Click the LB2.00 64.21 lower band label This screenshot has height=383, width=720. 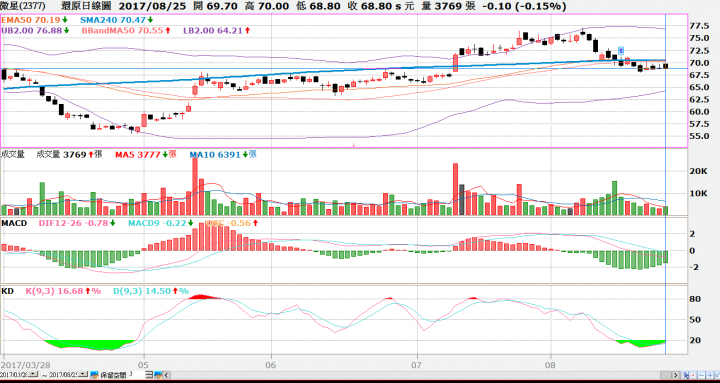[x=213, y=31]
